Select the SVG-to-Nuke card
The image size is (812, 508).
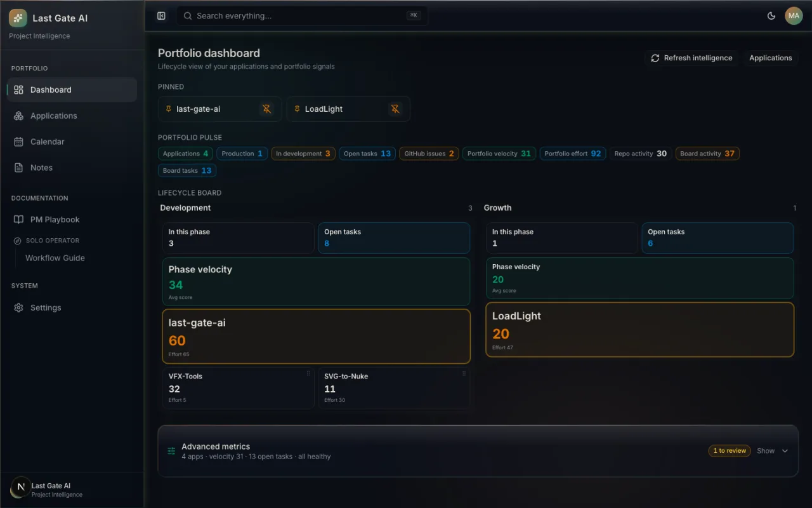393,387
